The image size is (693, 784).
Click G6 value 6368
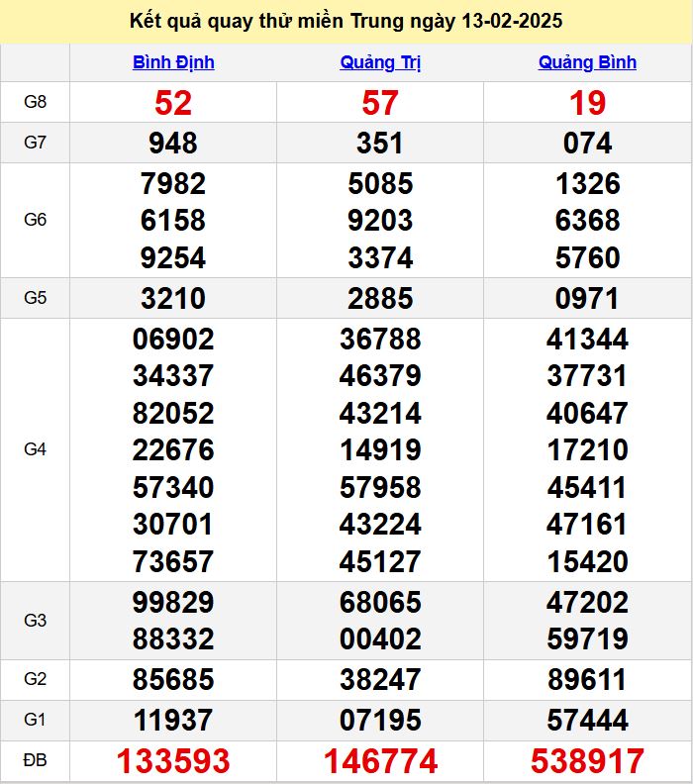(x=587, y=221)
